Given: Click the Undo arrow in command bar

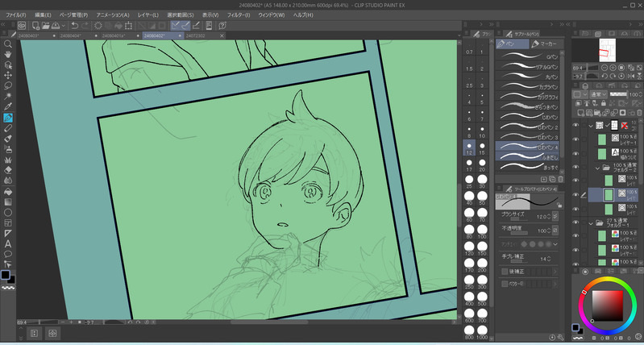Looking at the screenshot, I should [x=74, y=26].
